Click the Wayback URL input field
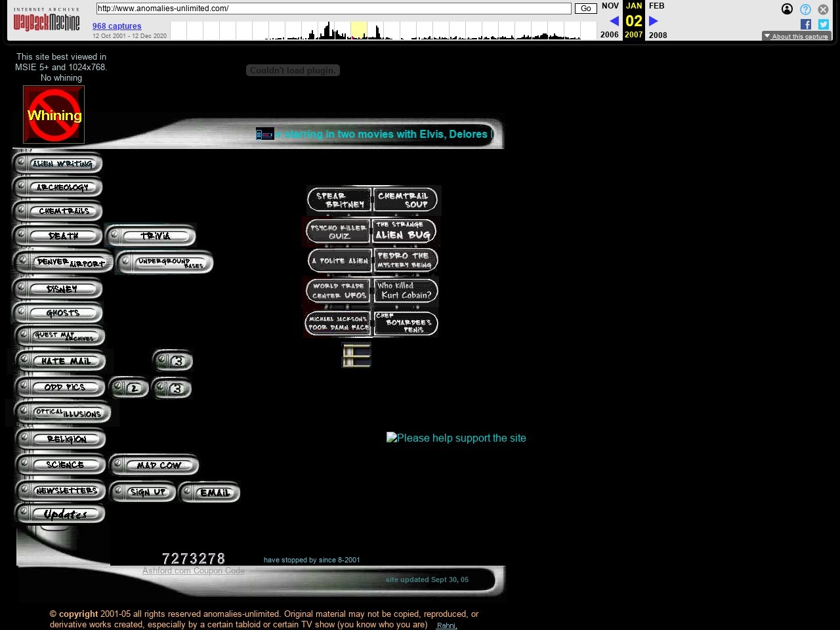This screenshot has width=840, height=630. click(333, 9)
